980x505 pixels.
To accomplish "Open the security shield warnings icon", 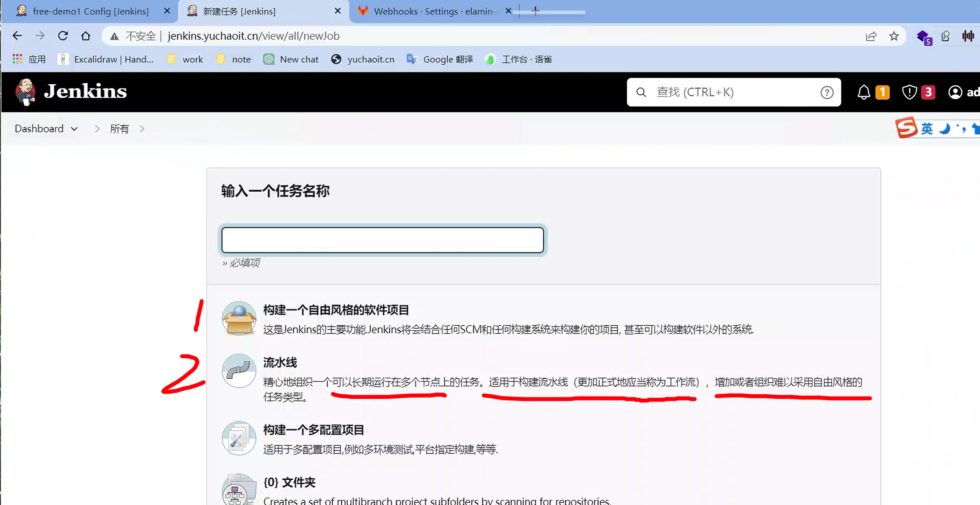I will coord(909,92).
